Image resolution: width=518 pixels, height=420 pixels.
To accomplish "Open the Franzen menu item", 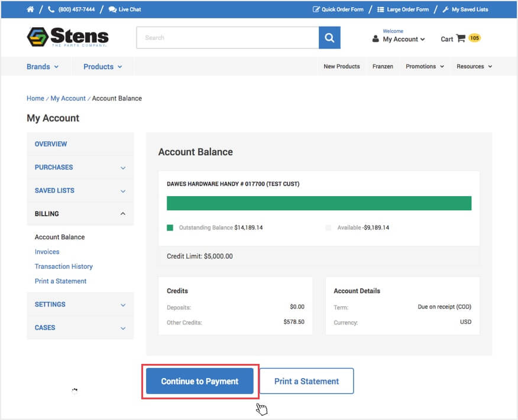I will pos(383,67).
